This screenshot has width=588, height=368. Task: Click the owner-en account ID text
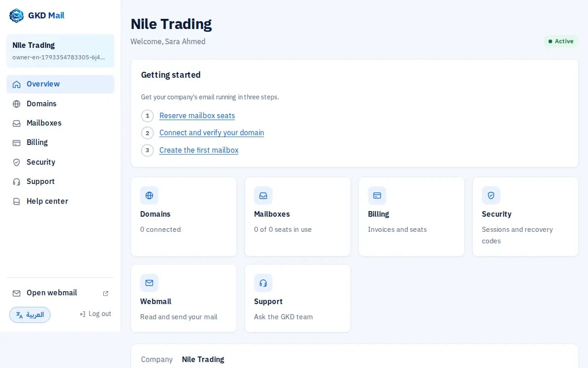tap(59, 57)
